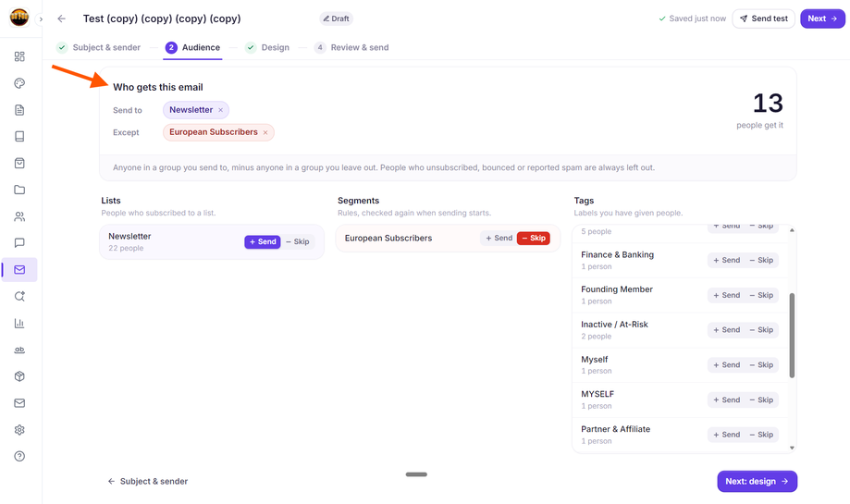
Task: Open the chat bubble icon in sidebar
Action: click(19, 243)
